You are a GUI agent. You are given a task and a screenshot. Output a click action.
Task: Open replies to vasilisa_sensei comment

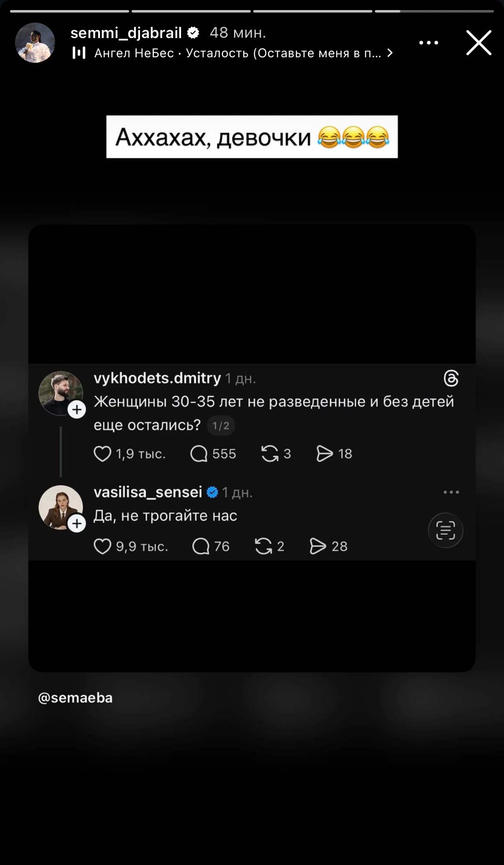(x=201, y=546)
